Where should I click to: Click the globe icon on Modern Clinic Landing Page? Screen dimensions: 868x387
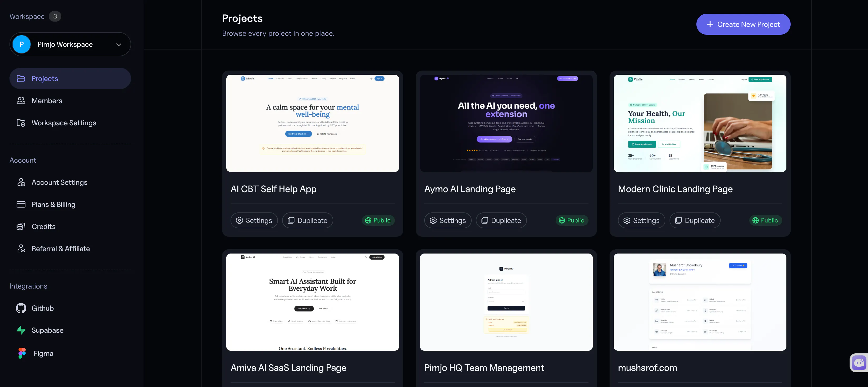click(x=755, y=220)
